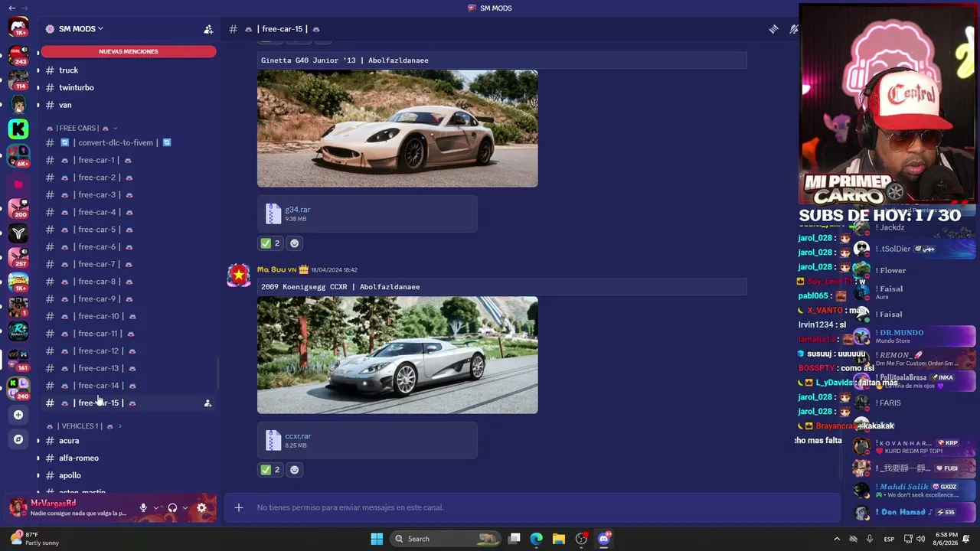The height and width of the screenshot is (551, 980).
Task: Open the acura channel
Action: (129, 441)
